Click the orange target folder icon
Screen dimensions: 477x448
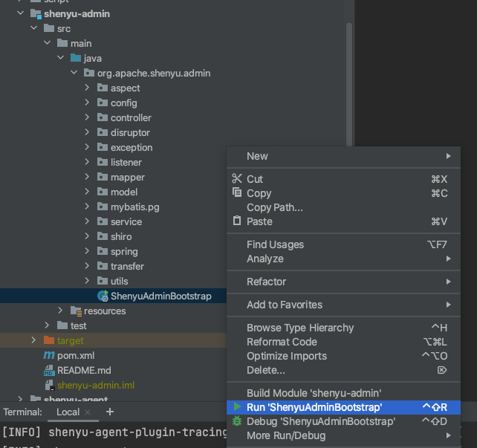(49, 340)
